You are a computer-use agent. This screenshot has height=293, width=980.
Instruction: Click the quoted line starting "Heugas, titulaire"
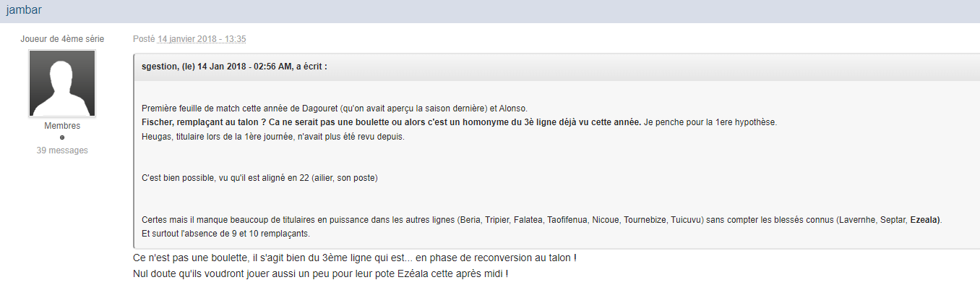(272, 137)
